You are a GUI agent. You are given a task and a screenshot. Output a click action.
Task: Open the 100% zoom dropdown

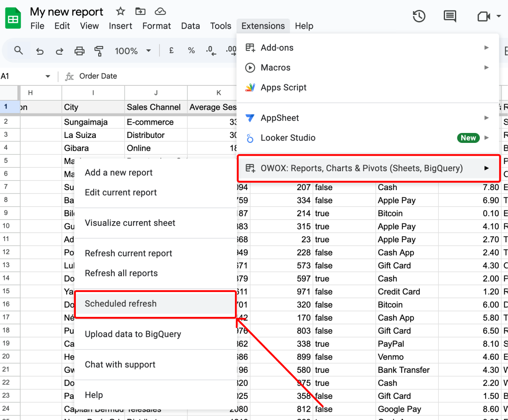click(x=133, y=51)
